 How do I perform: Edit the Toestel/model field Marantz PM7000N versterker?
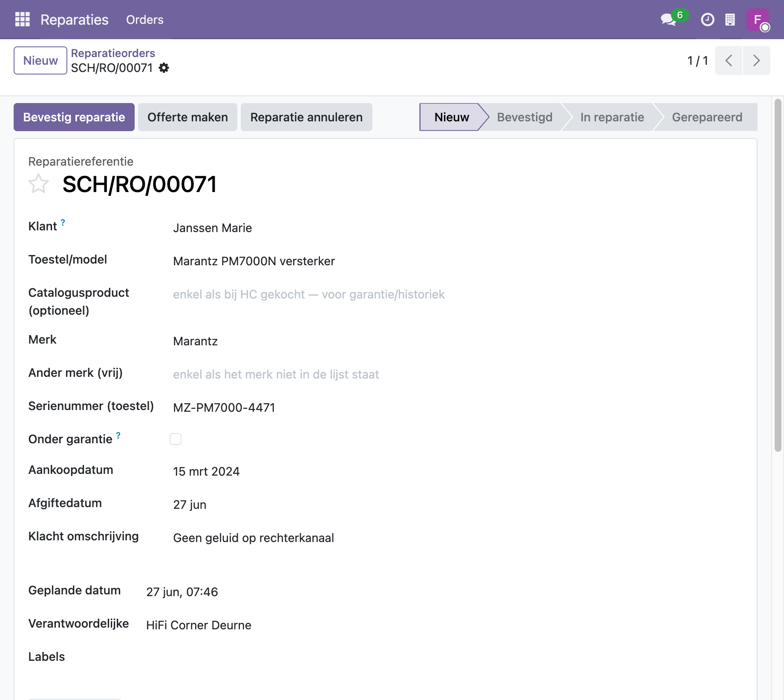pos(456,261)
